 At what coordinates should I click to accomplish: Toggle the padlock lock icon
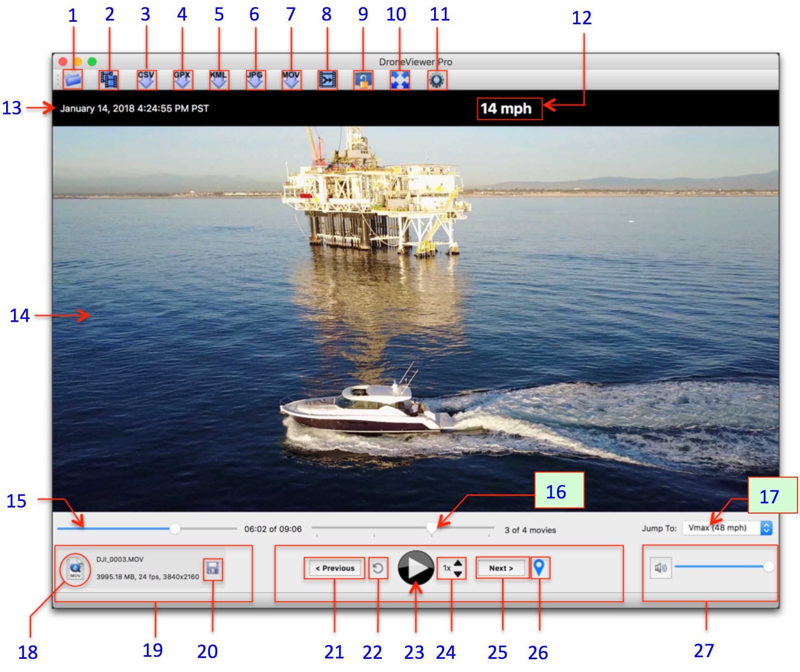pos(363,80)
